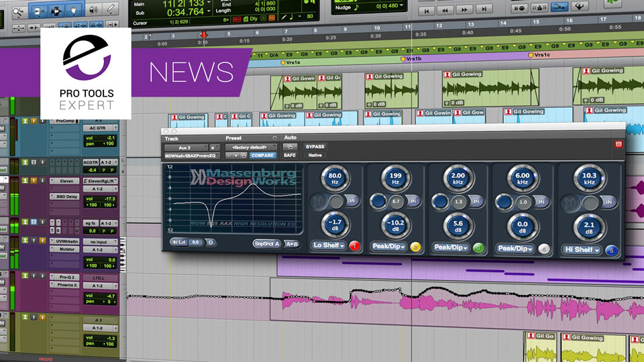Click the red grid mode indicator
644x362 pixels.
[237, 19]
